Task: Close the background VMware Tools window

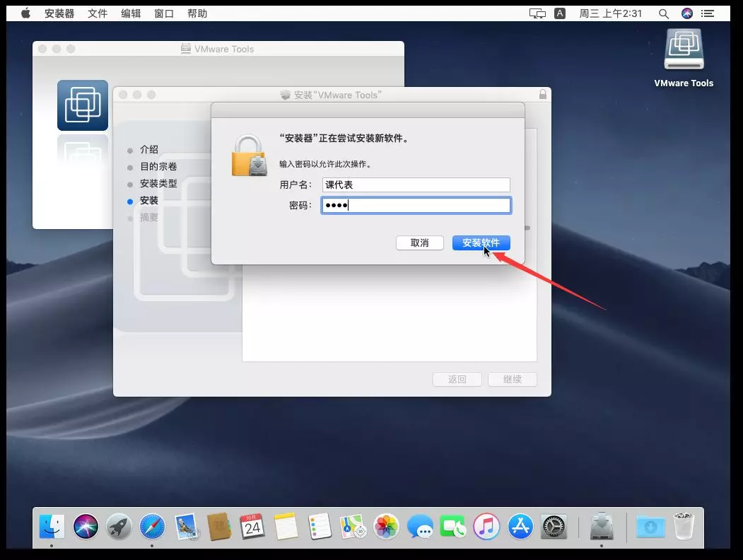Action: pos(42,49)
